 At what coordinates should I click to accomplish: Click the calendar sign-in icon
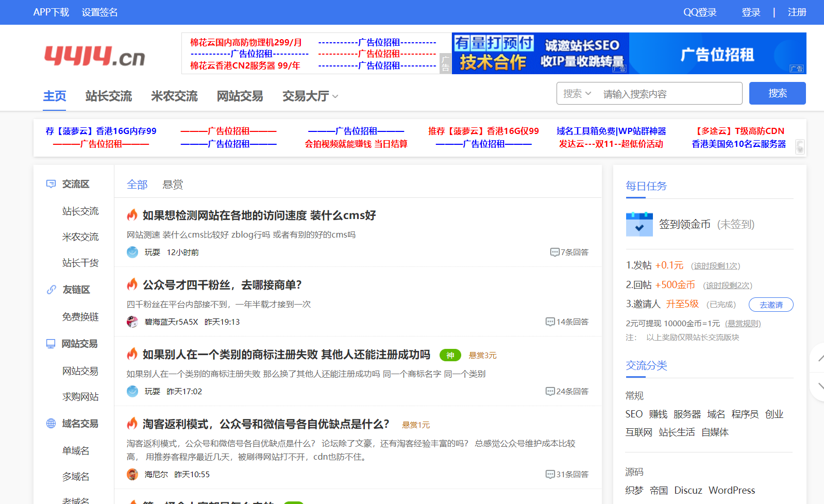point(639,224)
